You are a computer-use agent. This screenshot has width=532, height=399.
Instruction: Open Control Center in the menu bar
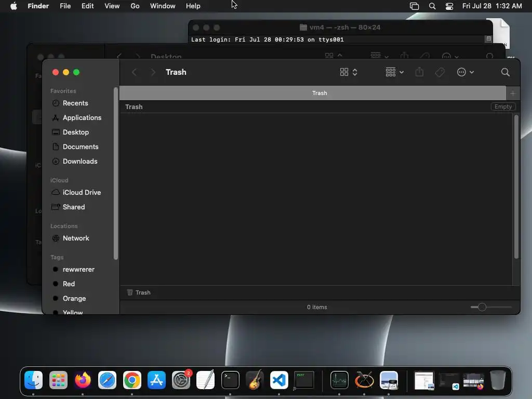point(449,6)
